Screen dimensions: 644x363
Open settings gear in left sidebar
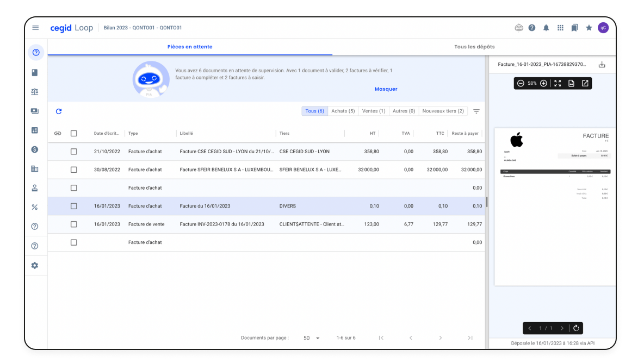tap(35, 265)
